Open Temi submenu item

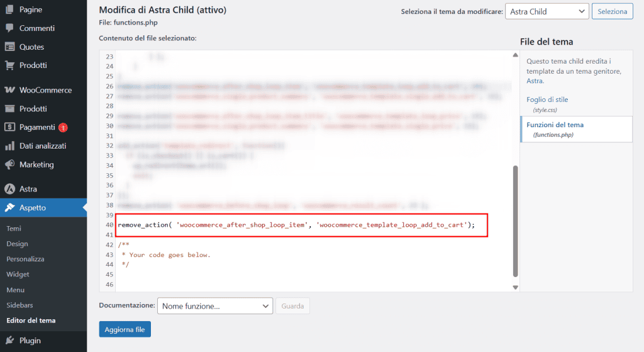pyautogui.click(x=14, y=228)
